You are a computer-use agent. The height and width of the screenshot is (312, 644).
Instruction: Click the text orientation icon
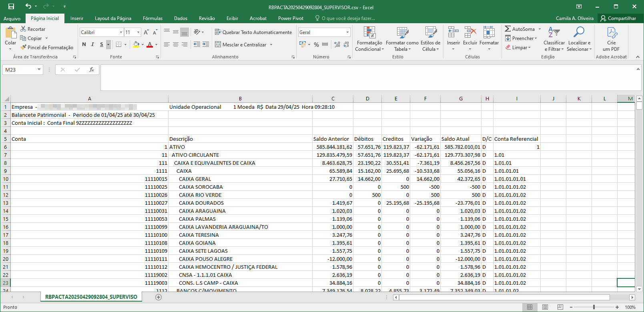coord(197,32)
